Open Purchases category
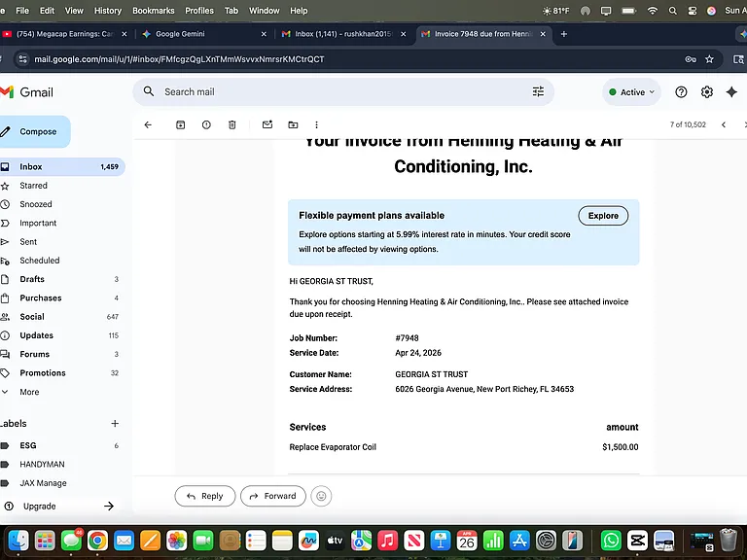This screenshot has width=747, height=560. (61, 298)
